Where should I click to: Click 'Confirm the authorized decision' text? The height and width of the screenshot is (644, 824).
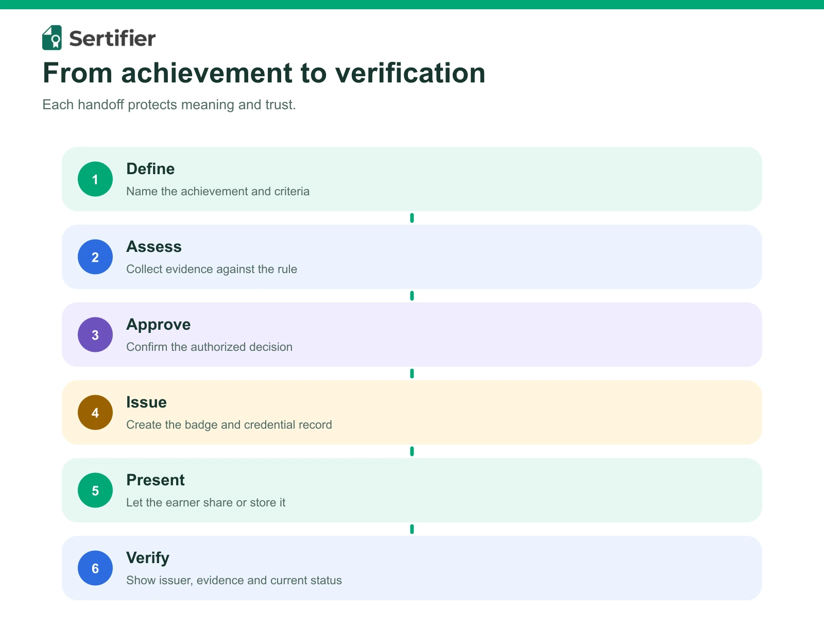coord(210,347)
